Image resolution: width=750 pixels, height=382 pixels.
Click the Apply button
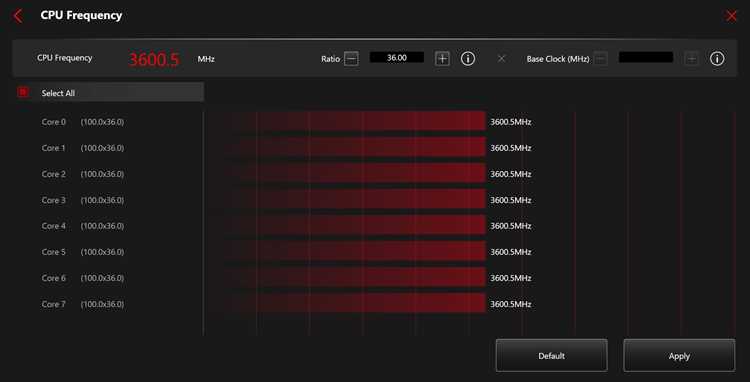[679, 355]
